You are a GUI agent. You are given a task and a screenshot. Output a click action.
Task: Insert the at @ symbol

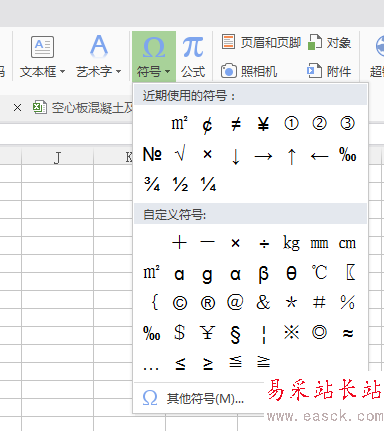(235, 303)
